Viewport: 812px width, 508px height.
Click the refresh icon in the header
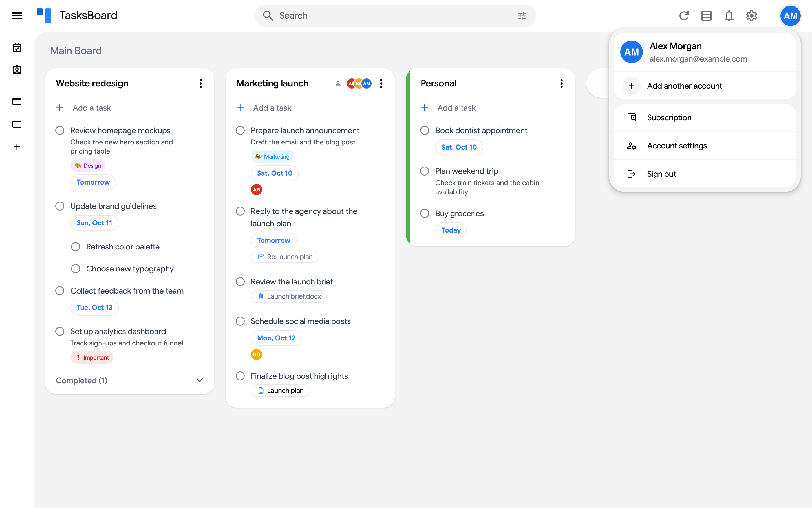(684, 16)
